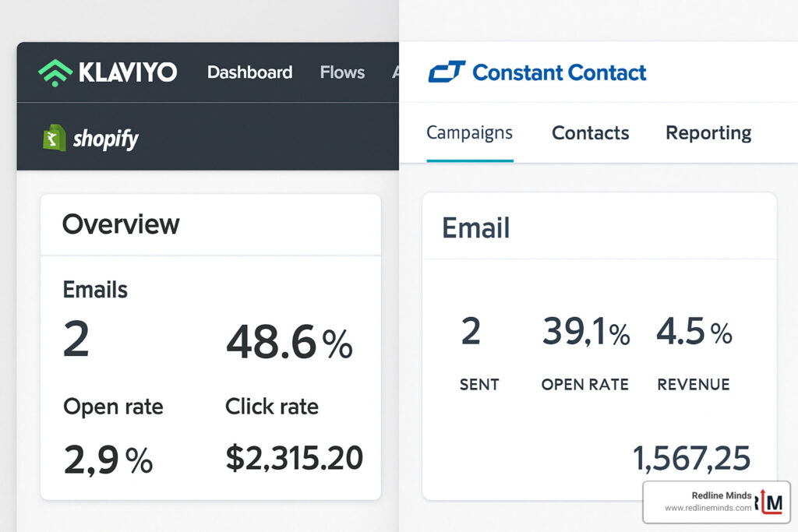Go to the Reporting tab

(x=708, y=133)
